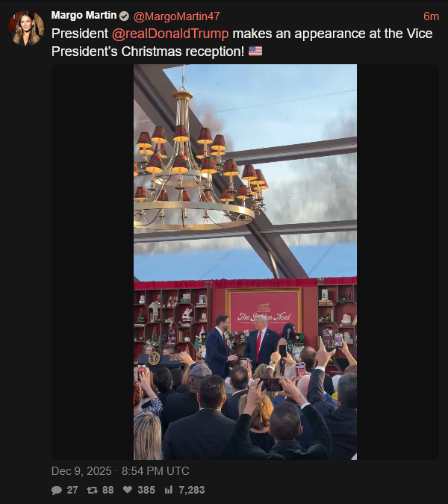Click the 8:54 PM UTC time text
Screen dimensions: 448x504
(155, 471)
